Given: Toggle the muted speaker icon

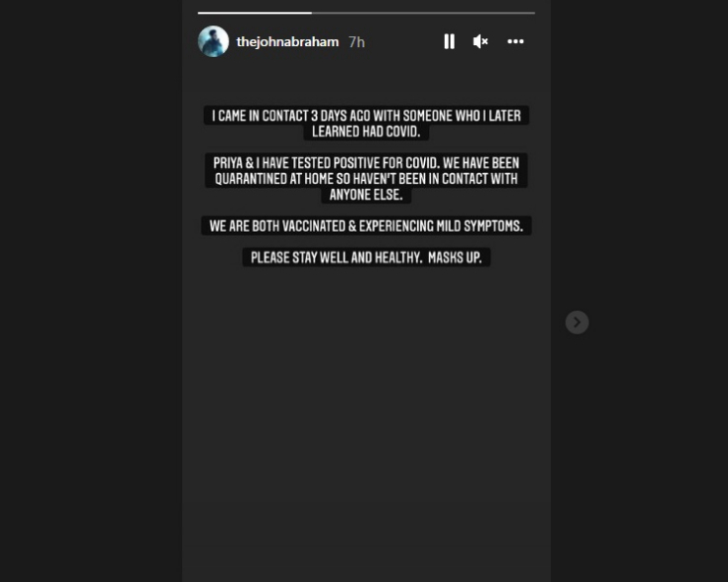Looking at the screenshot, I should 480,41.
